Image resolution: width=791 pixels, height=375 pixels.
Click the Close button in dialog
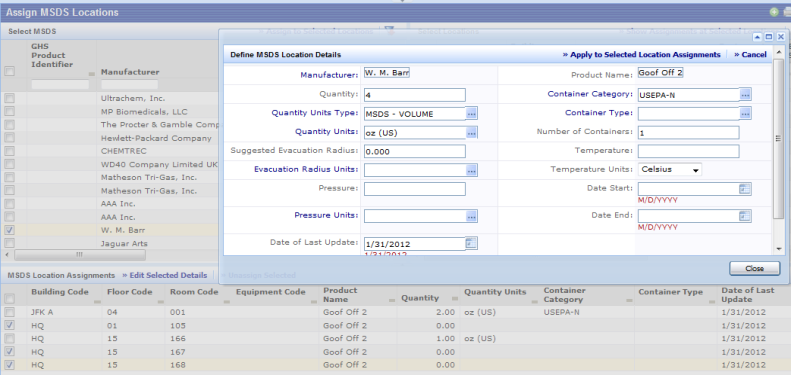(x=754, y=269)
